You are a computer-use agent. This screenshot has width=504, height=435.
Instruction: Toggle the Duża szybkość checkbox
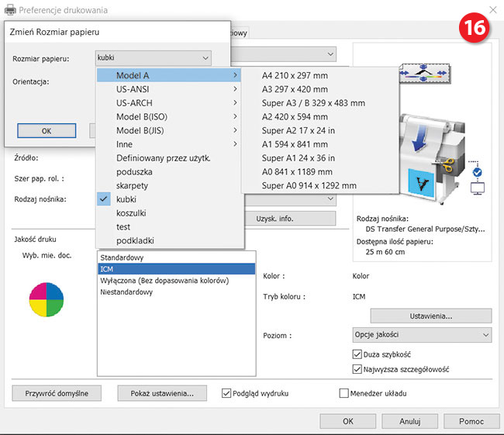click(357, 354)
